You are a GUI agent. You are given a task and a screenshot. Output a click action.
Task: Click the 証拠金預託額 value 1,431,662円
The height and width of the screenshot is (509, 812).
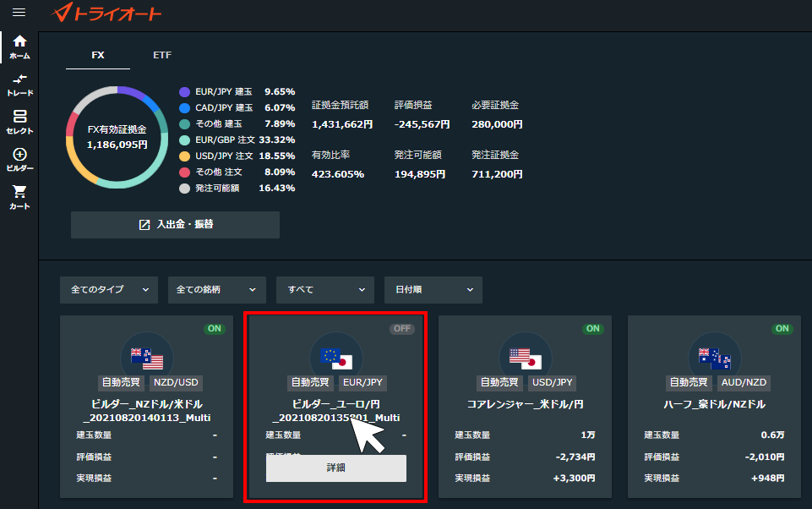tap(342, 124)
